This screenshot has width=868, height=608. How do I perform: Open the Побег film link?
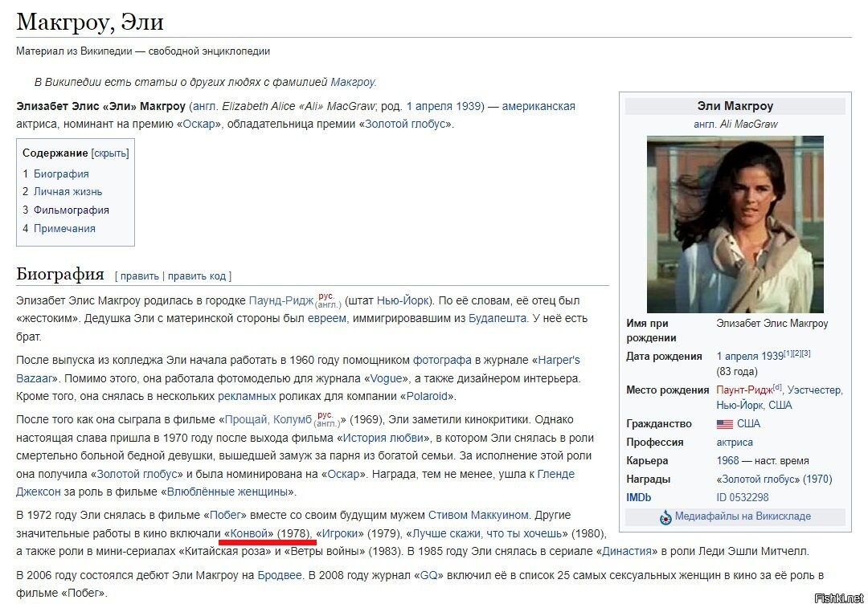(x=225, y=516)
